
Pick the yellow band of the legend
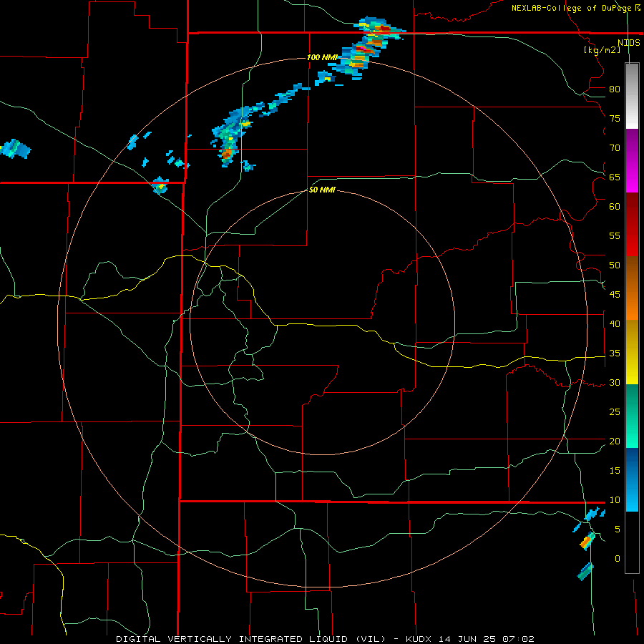tap(632, 352)
